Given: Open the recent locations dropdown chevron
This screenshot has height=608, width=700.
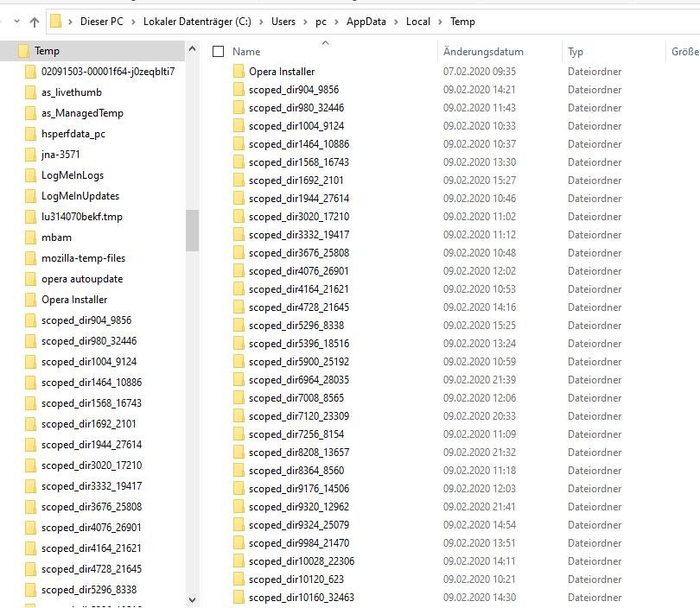Looking at the screenshot, I should tap(16, 22).
